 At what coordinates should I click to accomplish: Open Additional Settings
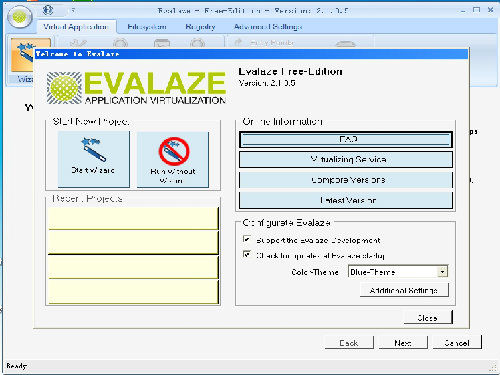(404, 290)
